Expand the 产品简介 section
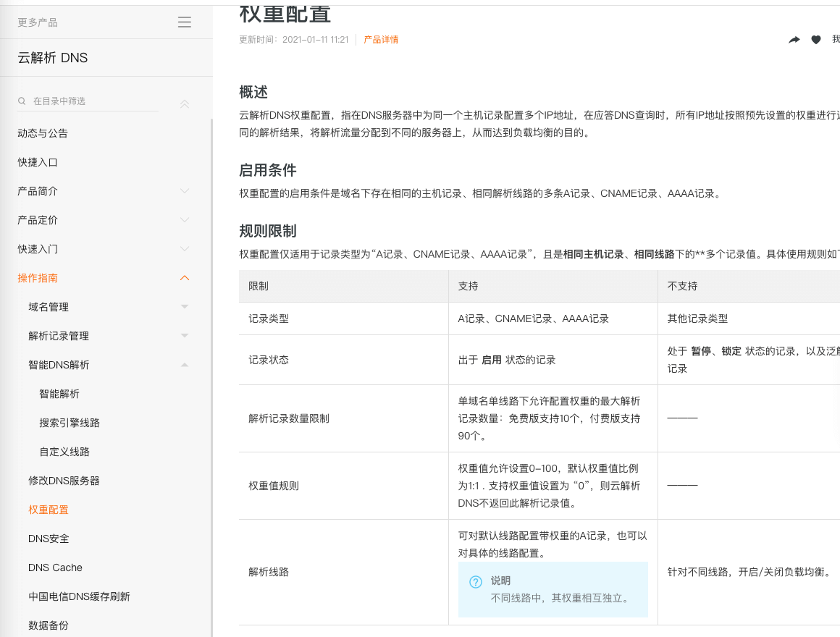This screenshot has width=840, height=637. (185, 191)
